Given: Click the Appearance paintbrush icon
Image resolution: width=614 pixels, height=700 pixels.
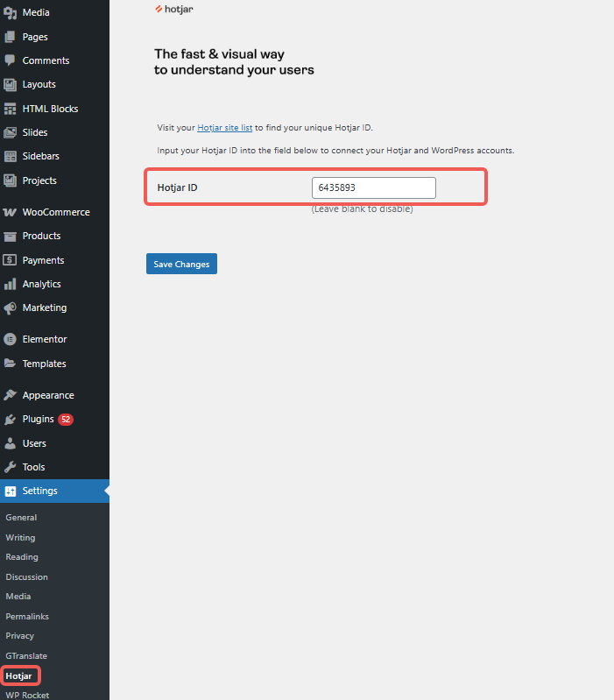Looking at the screenshot, I should [10, 395].
